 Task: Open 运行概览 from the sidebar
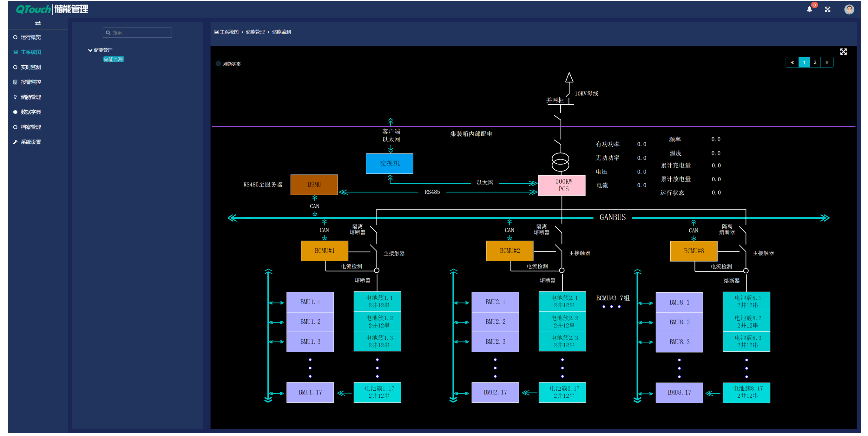[31, 37]
